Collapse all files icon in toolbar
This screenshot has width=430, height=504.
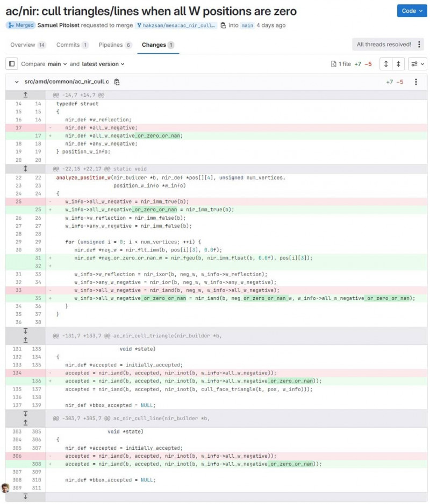(x=398, y=63)
